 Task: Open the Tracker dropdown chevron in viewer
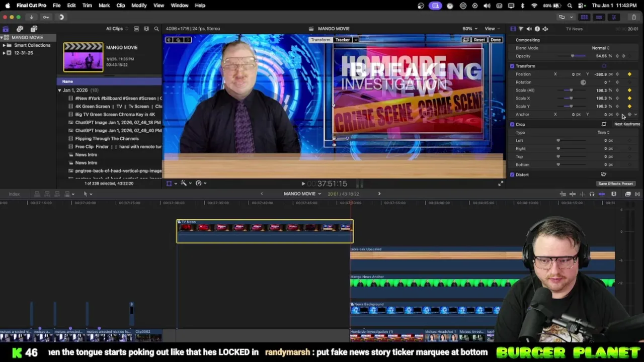[x=356, y=40]
